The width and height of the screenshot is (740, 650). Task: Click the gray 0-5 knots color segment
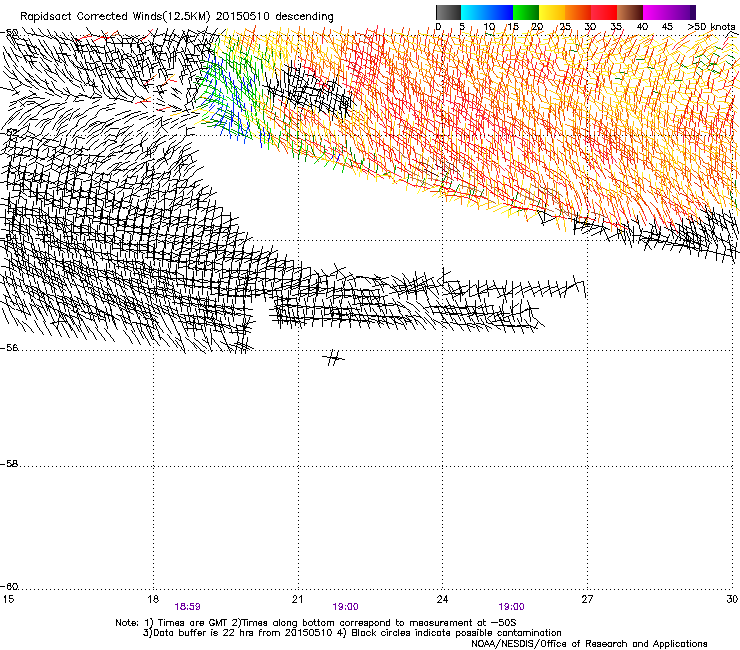[448, 12]
